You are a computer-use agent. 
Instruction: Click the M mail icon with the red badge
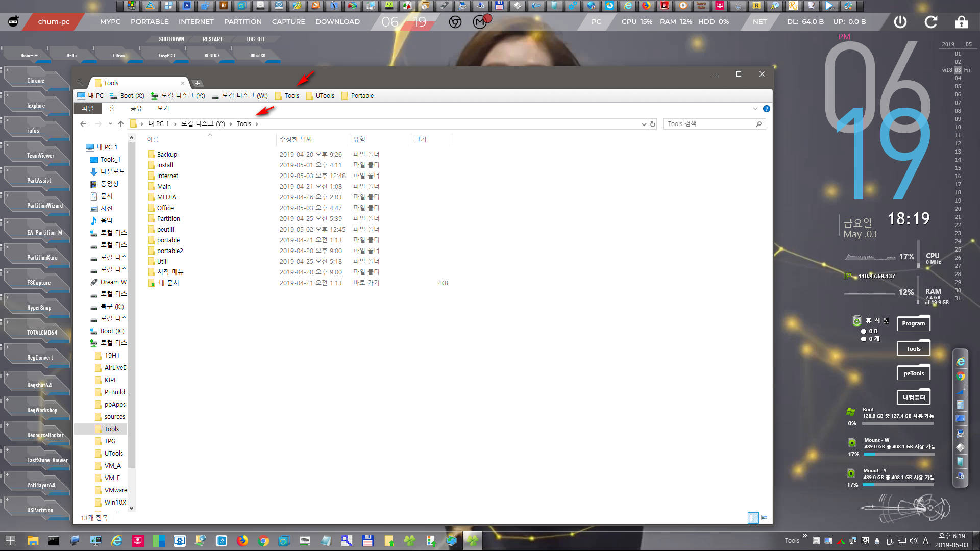[x=480, y=21]
